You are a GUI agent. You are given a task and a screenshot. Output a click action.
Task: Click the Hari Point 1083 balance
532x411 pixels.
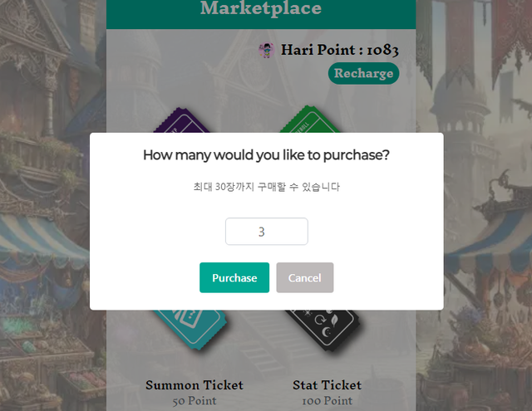pos(340,51)
